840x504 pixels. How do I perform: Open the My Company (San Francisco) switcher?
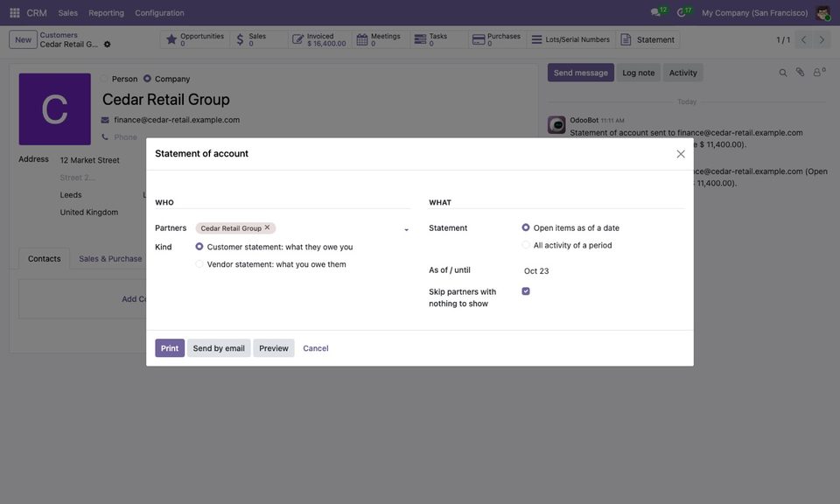pos(754,13)
